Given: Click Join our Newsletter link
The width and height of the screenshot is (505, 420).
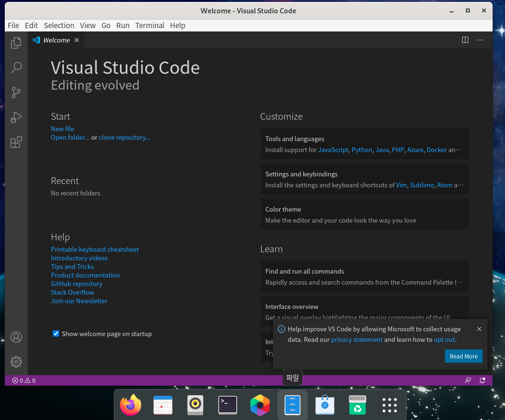Looking at the screenshot, I should pos(79,301).
